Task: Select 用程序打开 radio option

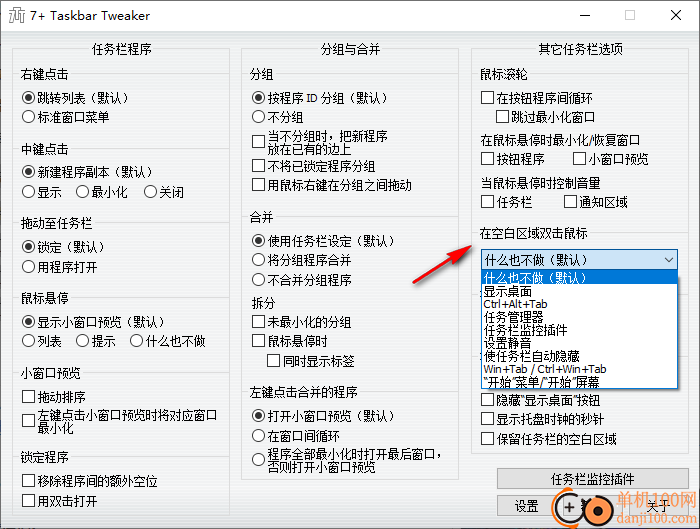Action: pyautogui.click(x=29, y=267)
